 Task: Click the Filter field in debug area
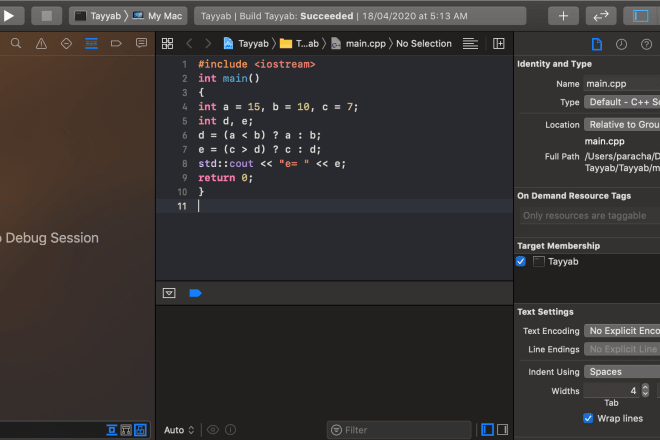tap(399, 430)
